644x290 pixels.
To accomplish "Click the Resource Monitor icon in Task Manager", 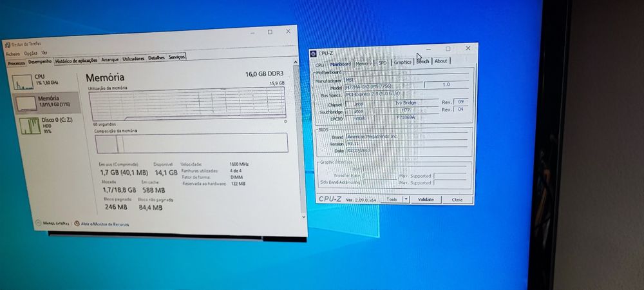I will 77,224.
